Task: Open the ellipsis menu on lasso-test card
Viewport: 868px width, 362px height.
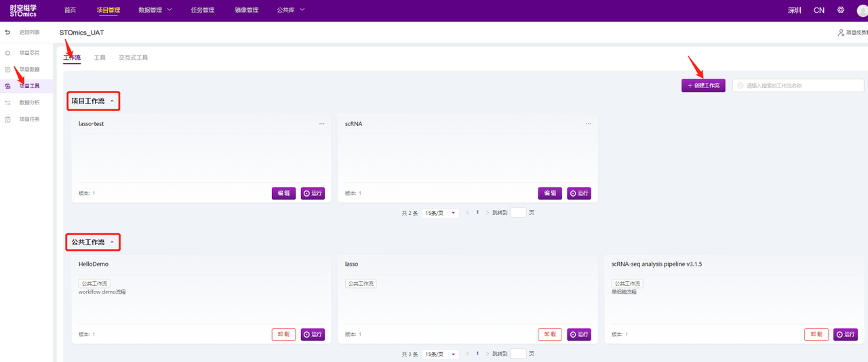Action: 321,124
